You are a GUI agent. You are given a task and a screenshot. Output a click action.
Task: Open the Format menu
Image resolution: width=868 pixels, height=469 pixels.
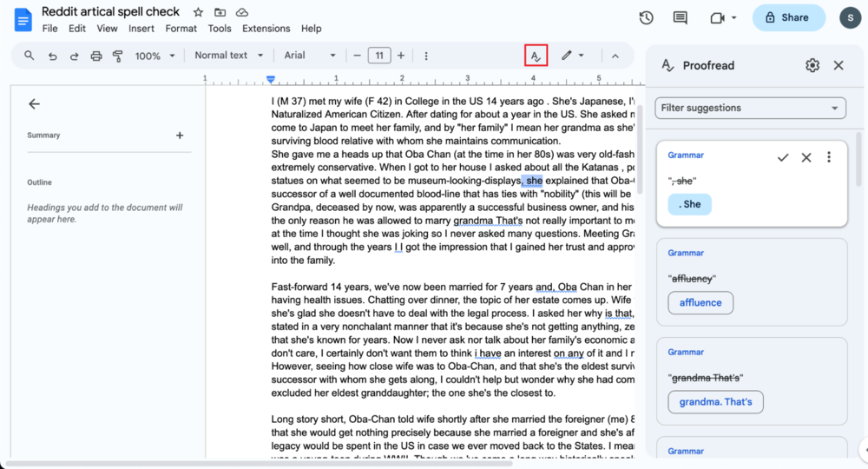[x=181, y=29]
